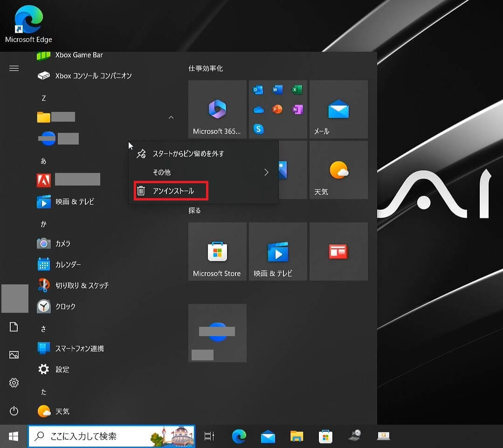
Task: Jump using the あ letter header
Action: tap(43, 161)
